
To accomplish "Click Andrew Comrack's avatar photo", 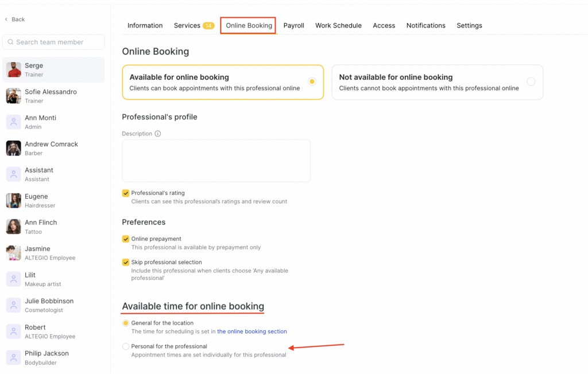I will [x=14, y=148].
